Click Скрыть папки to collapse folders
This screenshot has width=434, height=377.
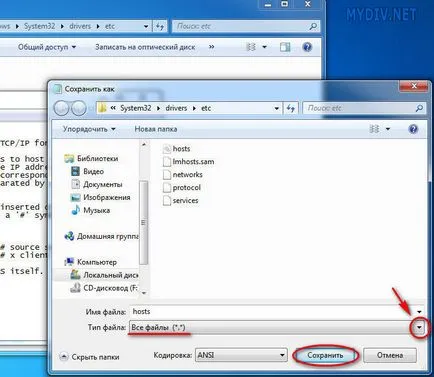pyautogui.click(x=89, y=357)
